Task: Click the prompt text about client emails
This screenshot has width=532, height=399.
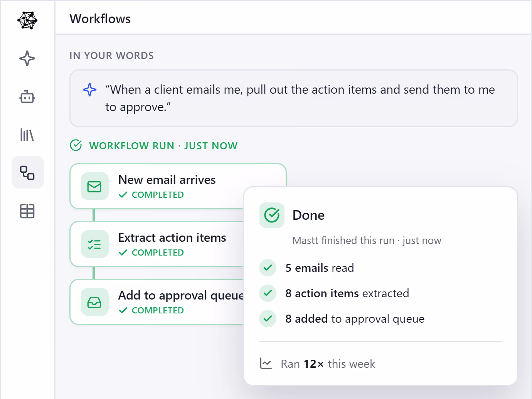Action: click(x=300, y=98)
